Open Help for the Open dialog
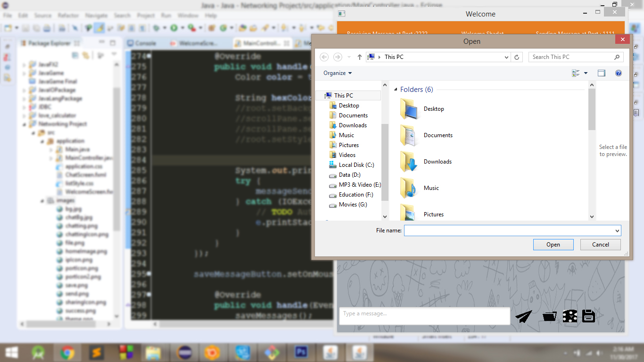 pyautogui.click(x=619, y=73)
